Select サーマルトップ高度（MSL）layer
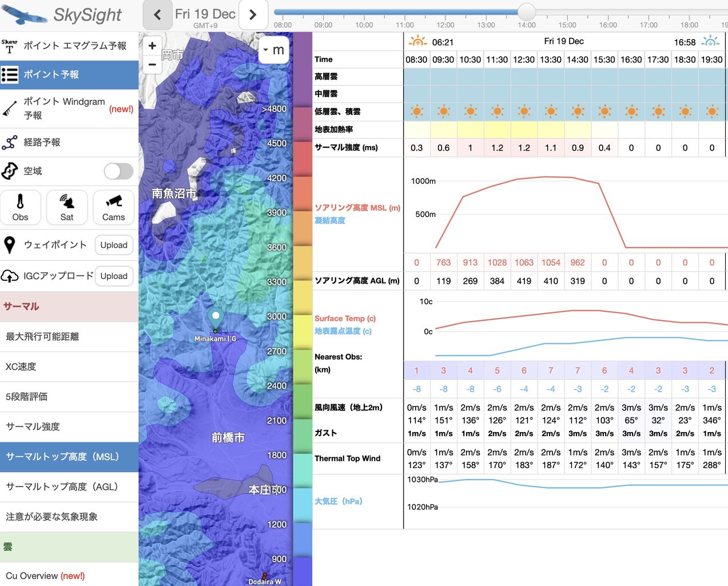This screenshot has width=728, height=586. (69, 457)
